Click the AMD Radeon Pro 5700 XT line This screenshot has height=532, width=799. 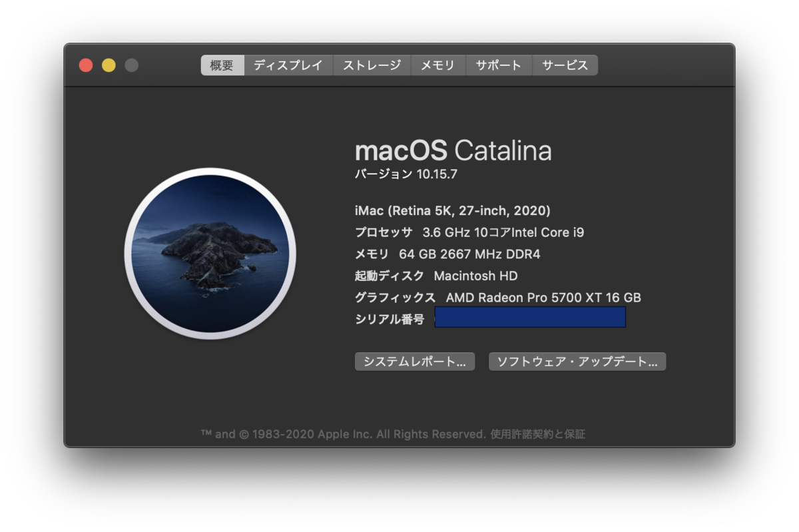click(x=498, y=298)
